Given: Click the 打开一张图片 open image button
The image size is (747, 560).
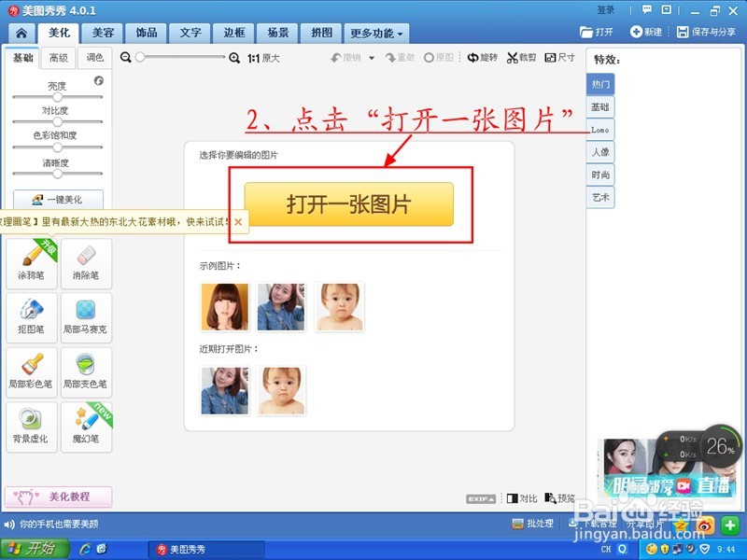Looking at the screenshot, I should [x=348, y=204].
